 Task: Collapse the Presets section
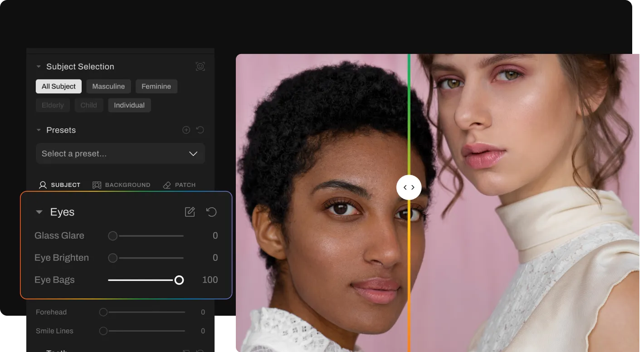39,130
